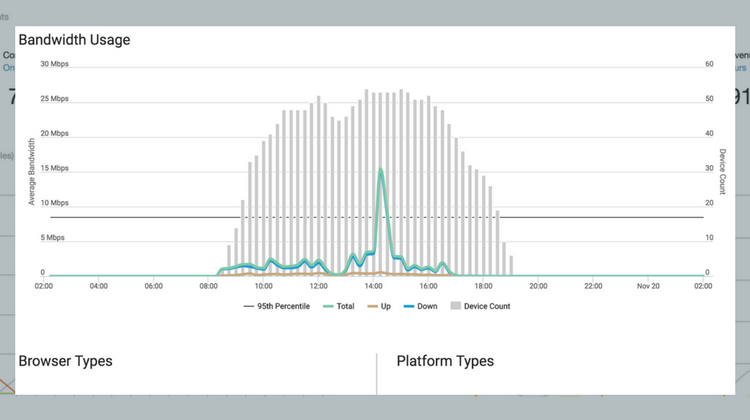Click the 12:00 time axis label
Viewport: 750px width, 420px height.
pos(319,286)
